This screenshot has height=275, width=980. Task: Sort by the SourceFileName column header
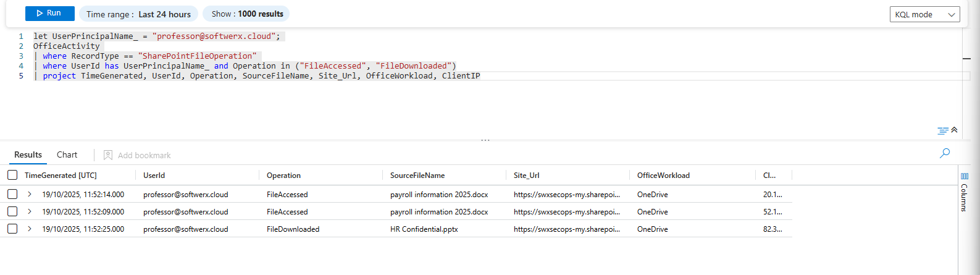pyautogui.click(x=417, y=176)
